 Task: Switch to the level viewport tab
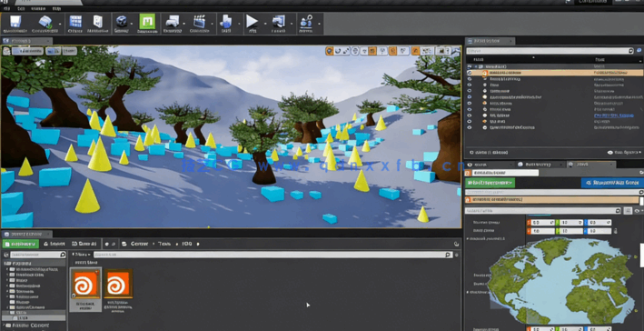pyautogui.click(x=26, y=41)
